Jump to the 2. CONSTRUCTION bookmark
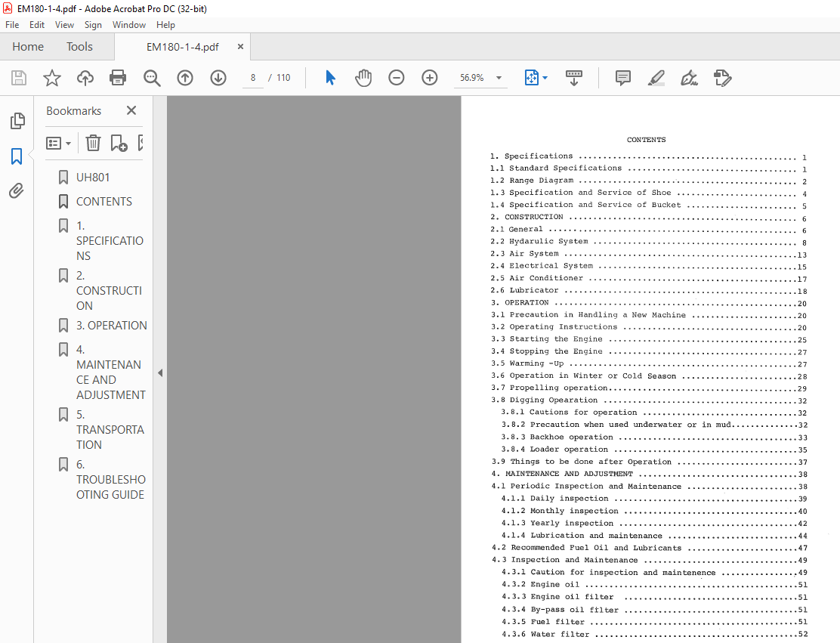840x643 pixels. [109, 290]
